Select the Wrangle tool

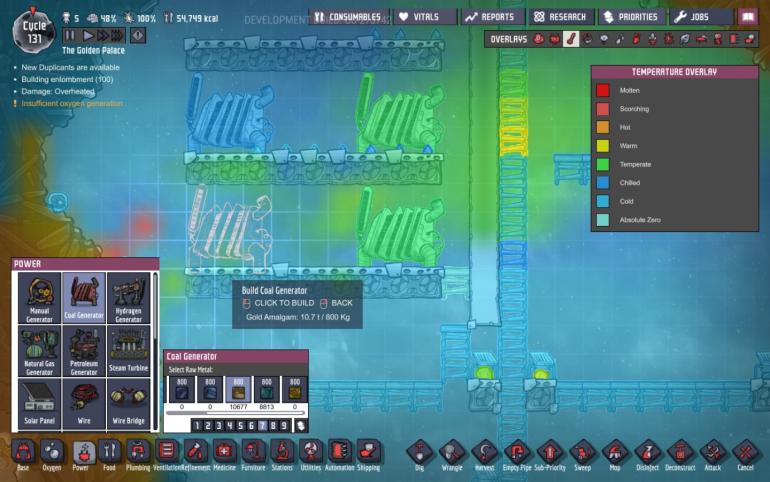point(452,455)
